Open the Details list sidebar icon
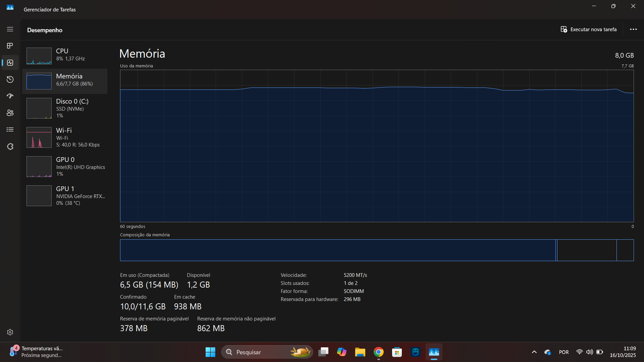 point(10,130)
